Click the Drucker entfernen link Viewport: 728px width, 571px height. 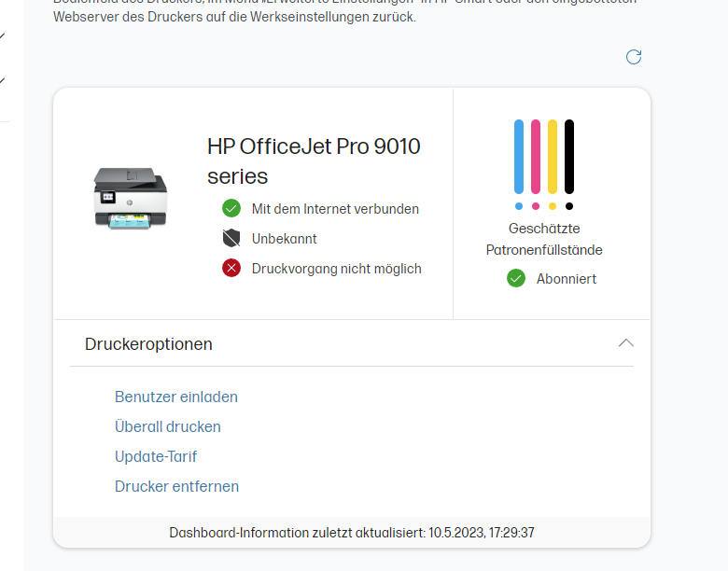point(176,486)
